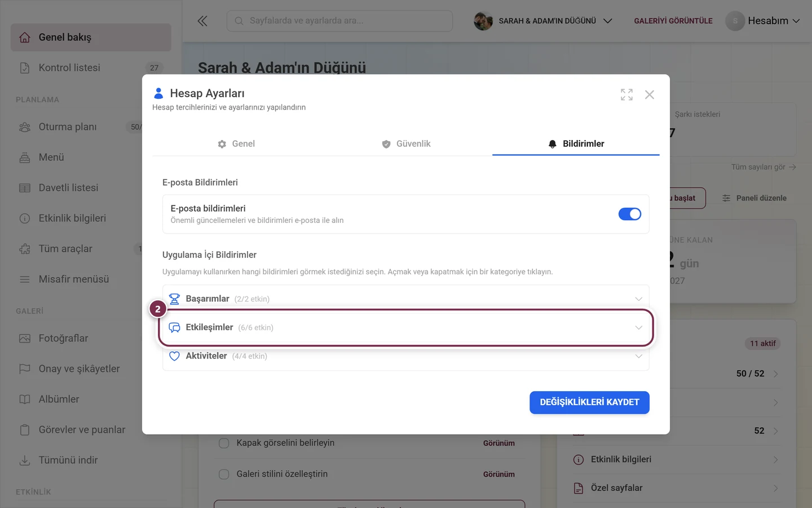The height and width of the screenshot is (508, 812).
Task: Close the Hesap Ayarları dialog
Action: [x=650, y=95]
